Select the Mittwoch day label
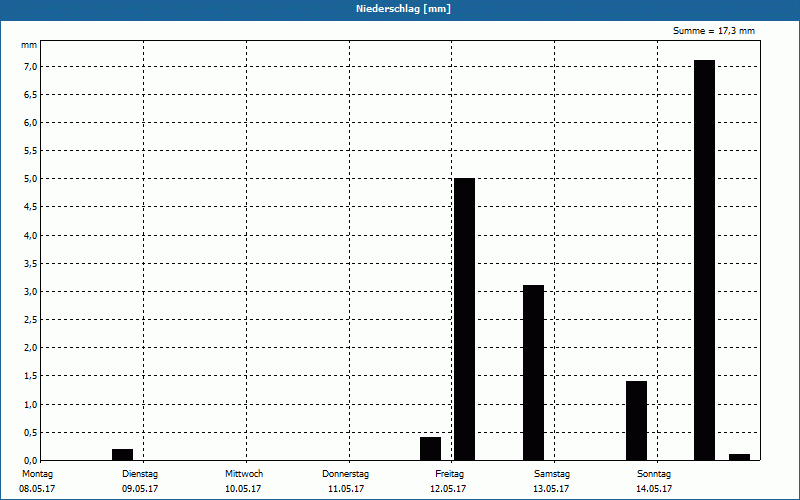Screen dimensions: 800x500 244,474
